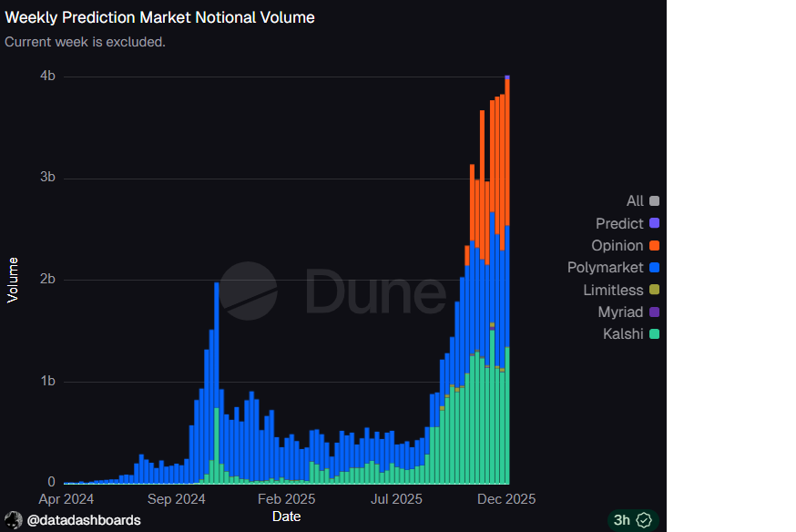
Task: Click the Kalshi legend label
Action: pyautogui.click(x=623, y=334)
